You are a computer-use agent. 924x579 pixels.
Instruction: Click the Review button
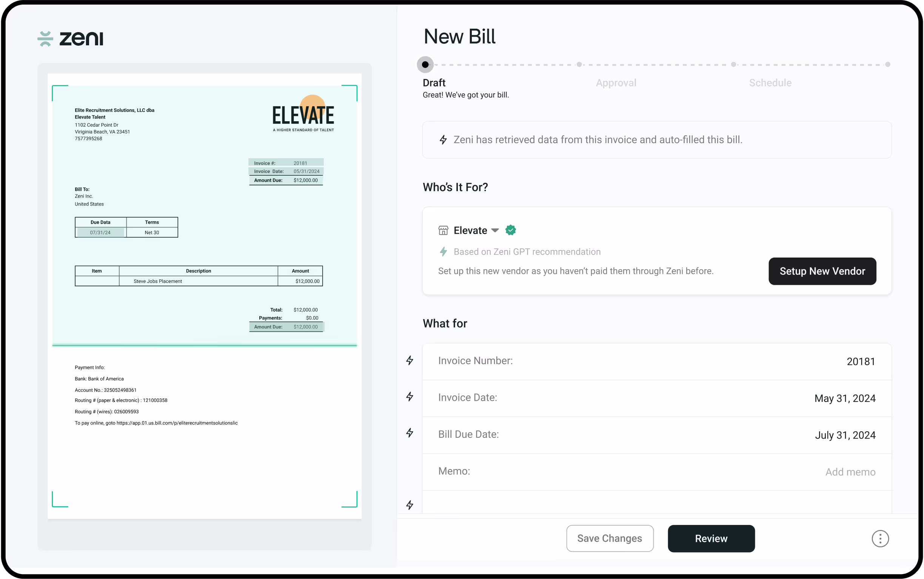[x=711, y=539]
